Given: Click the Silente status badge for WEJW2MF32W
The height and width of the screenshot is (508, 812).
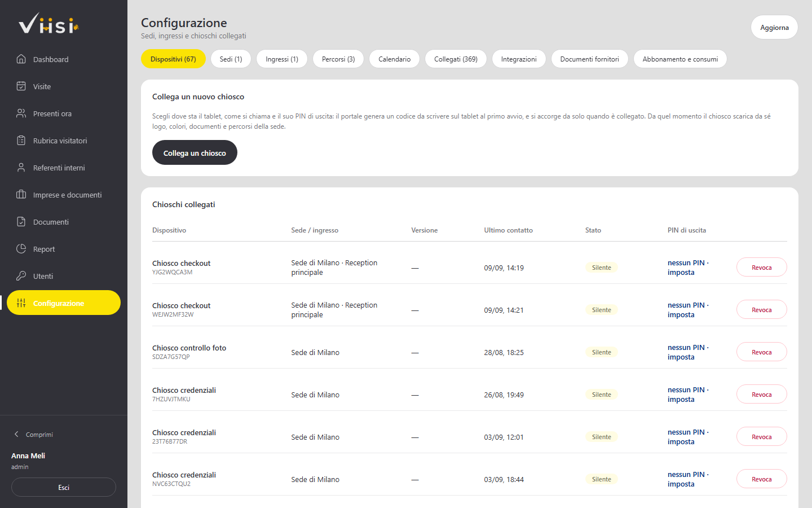Looking at the screenshot, I should pos(601,310).
